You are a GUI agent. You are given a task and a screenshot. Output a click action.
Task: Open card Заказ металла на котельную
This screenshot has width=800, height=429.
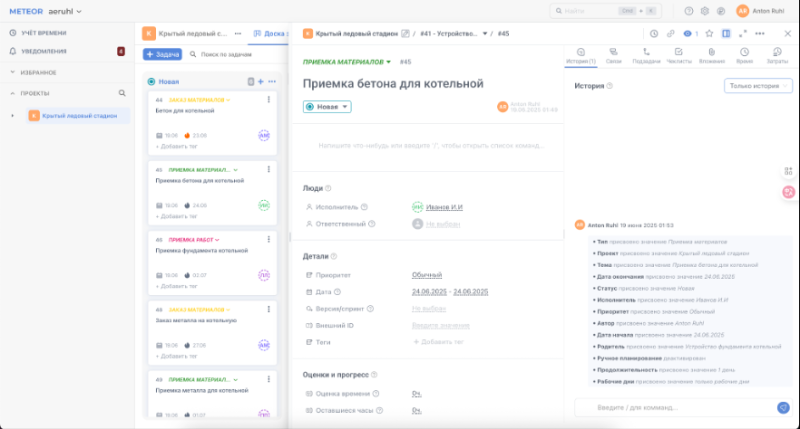(196, 320)
